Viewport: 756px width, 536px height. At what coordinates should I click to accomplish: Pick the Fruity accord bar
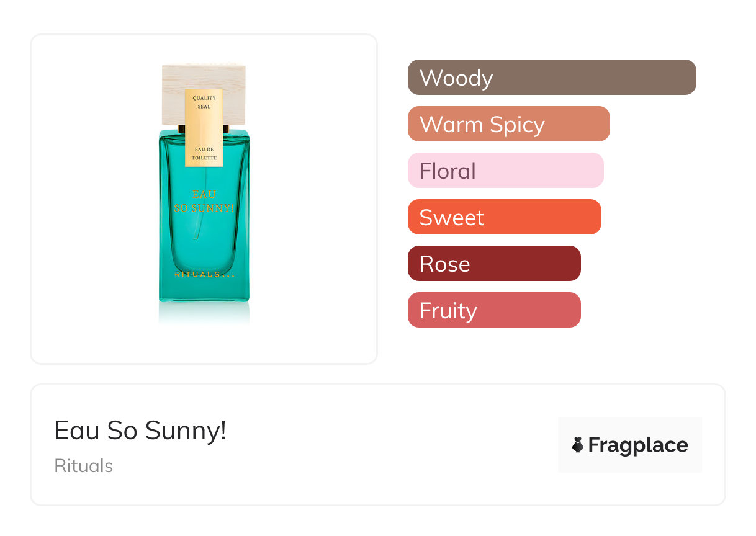[493, 310]
